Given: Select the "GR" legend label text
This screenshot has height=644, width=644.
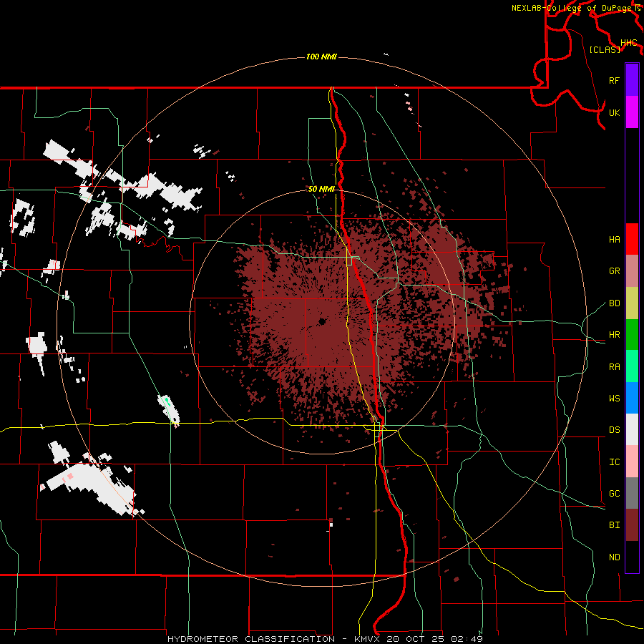Looking at the screenshot, I should point(614,271).
